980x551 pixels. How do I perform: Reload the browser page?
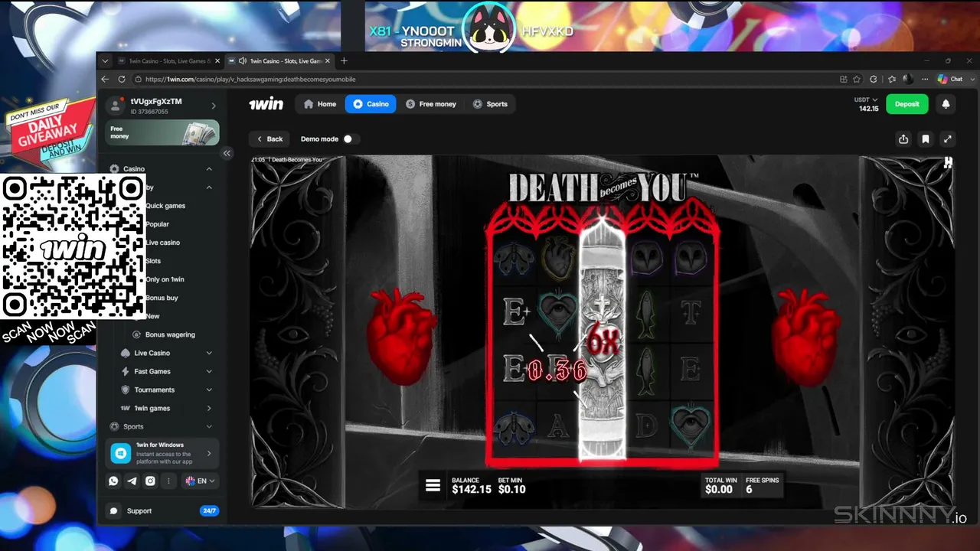(122, 79)
